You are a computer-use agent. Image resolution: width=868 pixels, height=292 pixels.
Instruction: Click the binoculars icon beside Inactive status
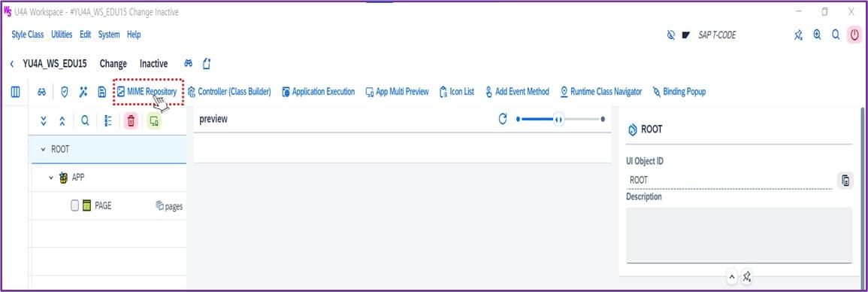188,64
